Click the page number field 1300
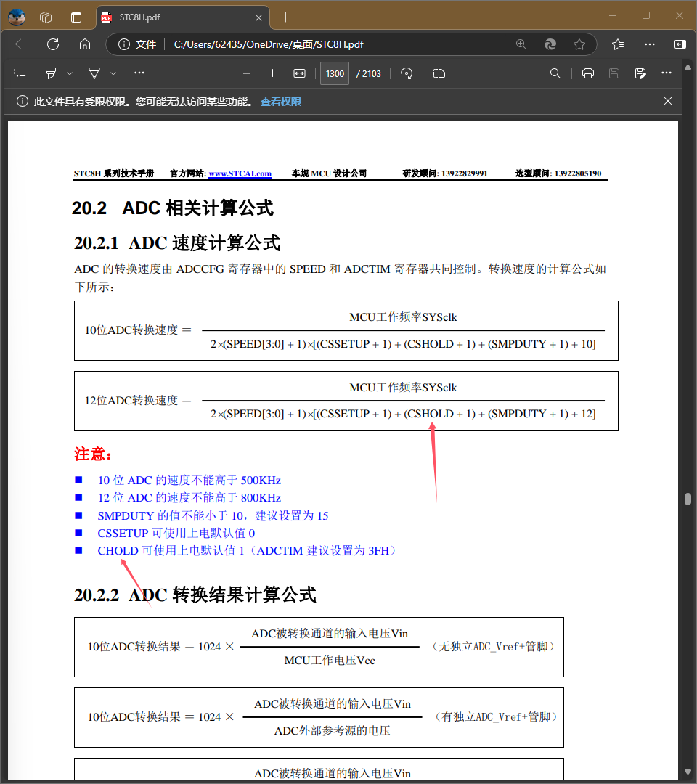Screen dimensions: 697x784 (x=335, y=73)
